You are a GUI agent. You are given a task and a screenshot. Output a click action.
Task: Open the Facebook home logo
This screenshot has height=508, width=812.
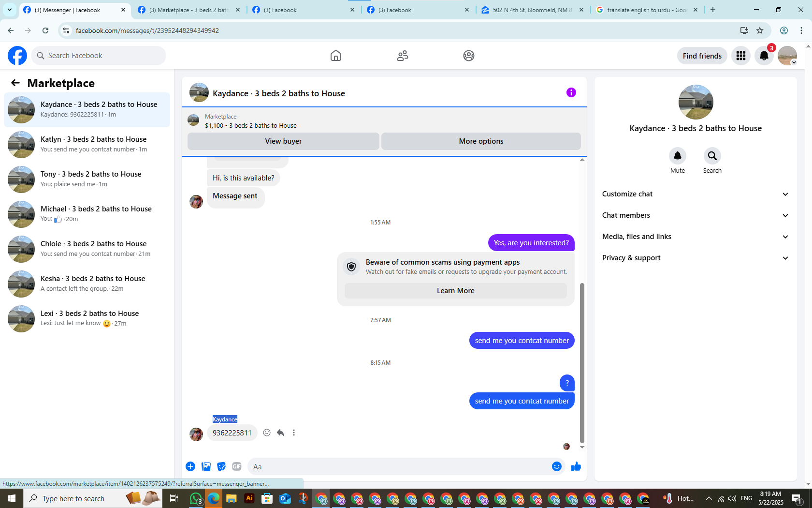click(17, 56)
